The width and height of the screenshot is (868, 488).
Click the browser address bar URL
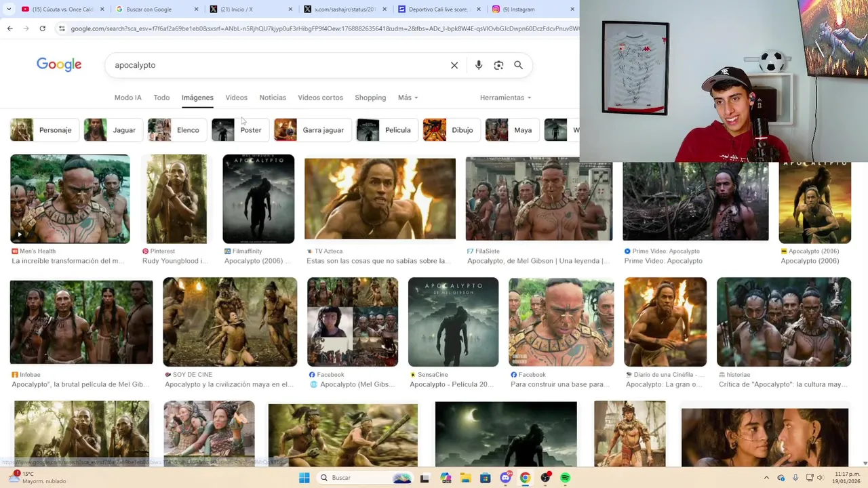click(324, 28)
